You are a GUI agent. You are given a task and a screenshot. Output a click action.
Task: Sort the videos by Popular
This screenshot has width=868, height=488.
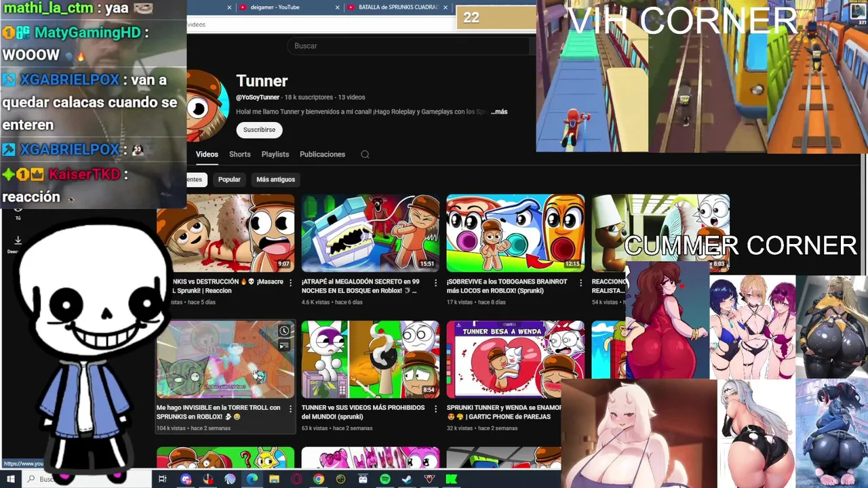229,180
